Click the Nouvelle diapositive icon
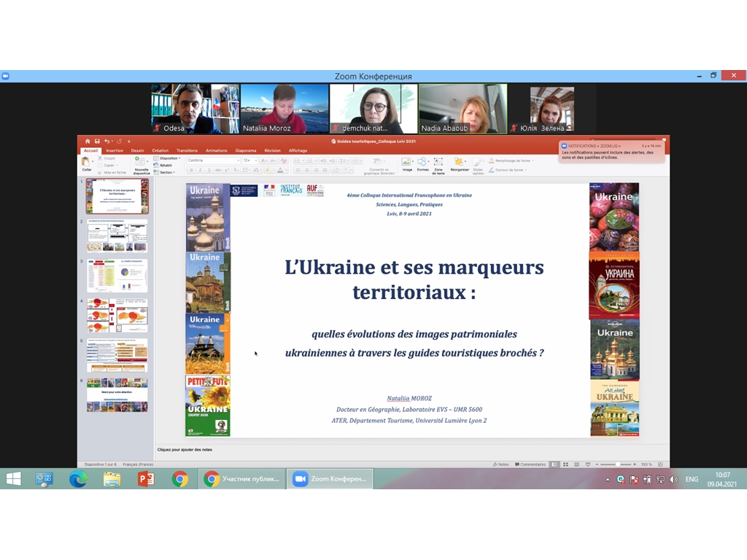This screenshot has height=560, width=747. point(140,161)
